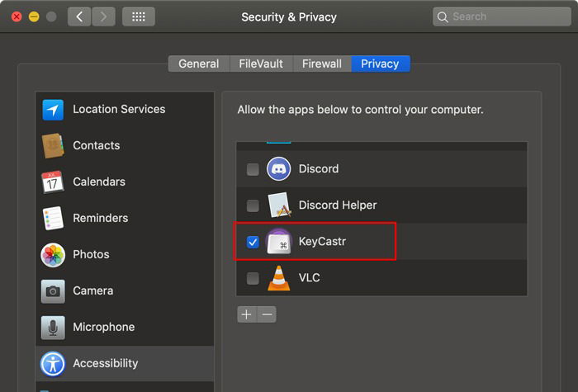
Task: Choose the Photos pinwheel icon
Action: pos(54,255)
